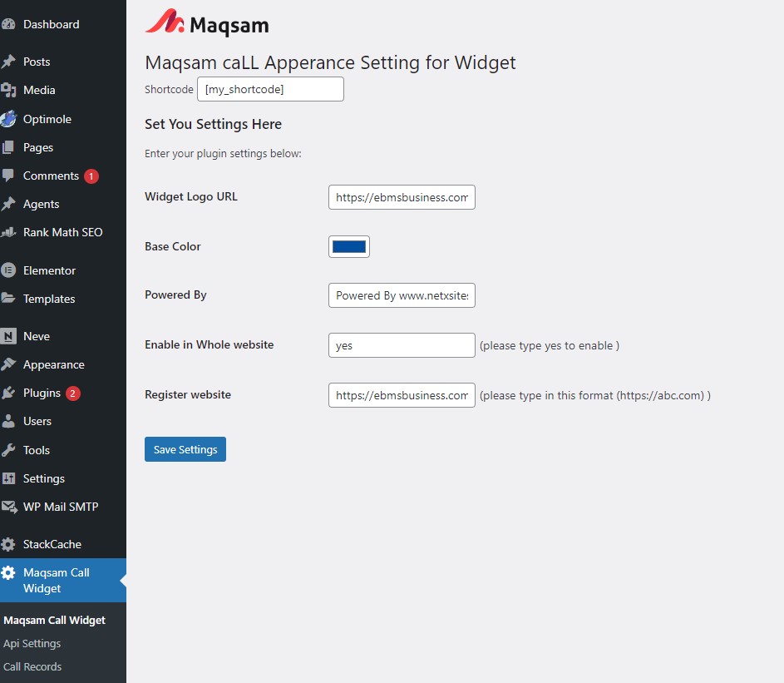Click the Elementor circle icon

8,270
